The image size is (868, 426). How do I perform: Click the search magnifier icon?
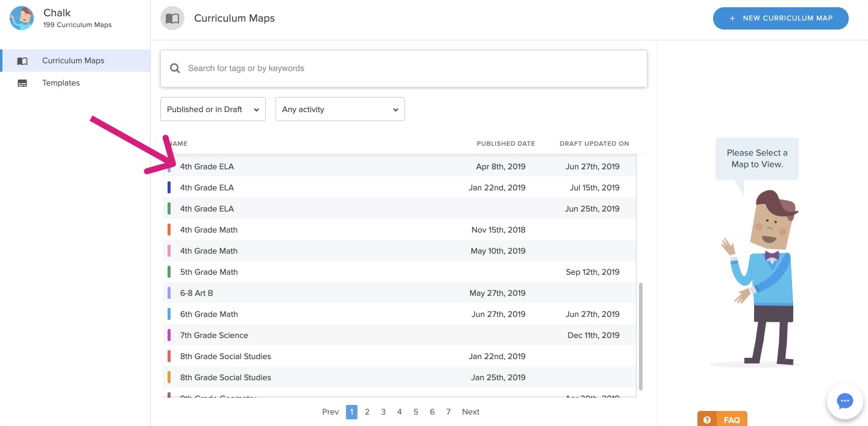pos(175,69)
